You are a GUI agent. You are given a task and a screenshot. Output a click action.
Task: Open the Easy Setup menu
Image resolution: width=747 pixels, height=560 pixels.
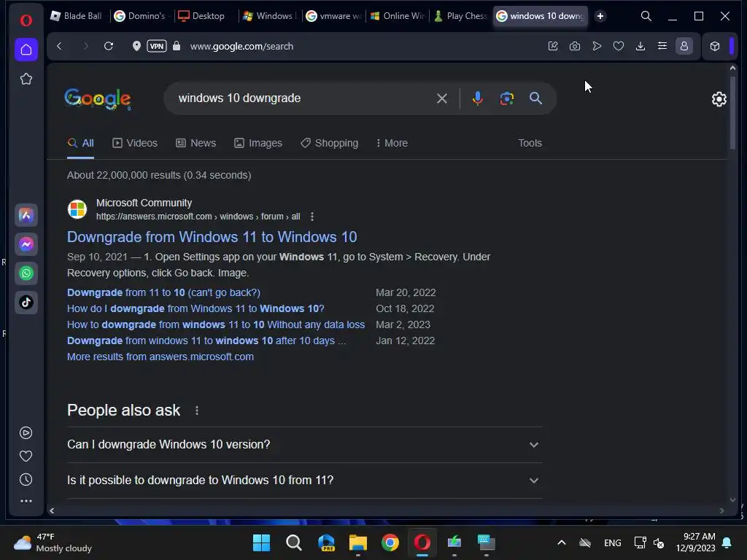(x=662, y=46)
